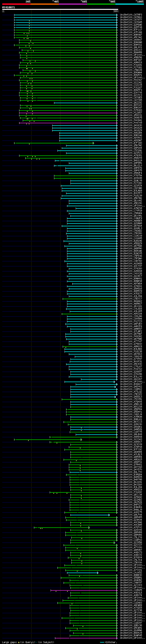Click the cyan alignment bar for UniRef100_C4JK52
The height and width of the screenshot is (644, 146).
pos(83,572)
